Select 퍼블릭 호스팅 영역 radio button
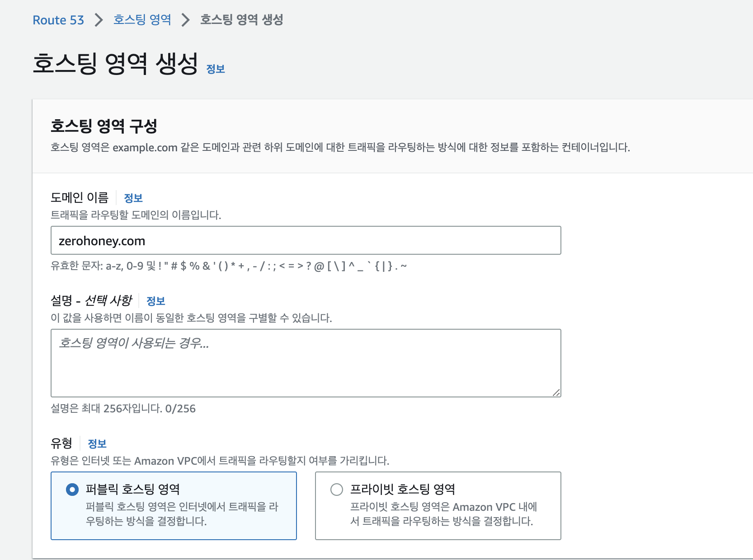Screen dimensions: 753x560 tap(72, 490)
